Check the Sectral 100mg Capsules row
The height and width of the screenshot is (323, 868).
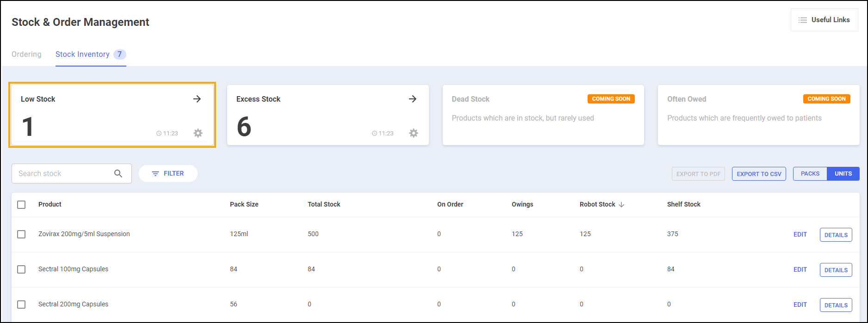pos(21,269)
